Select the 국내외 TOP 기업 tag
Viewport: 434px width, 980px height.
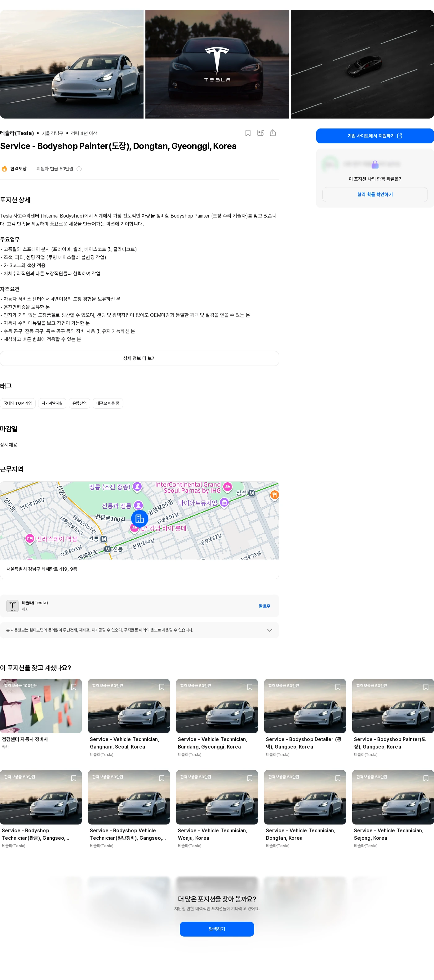click(x=18, y=403)
